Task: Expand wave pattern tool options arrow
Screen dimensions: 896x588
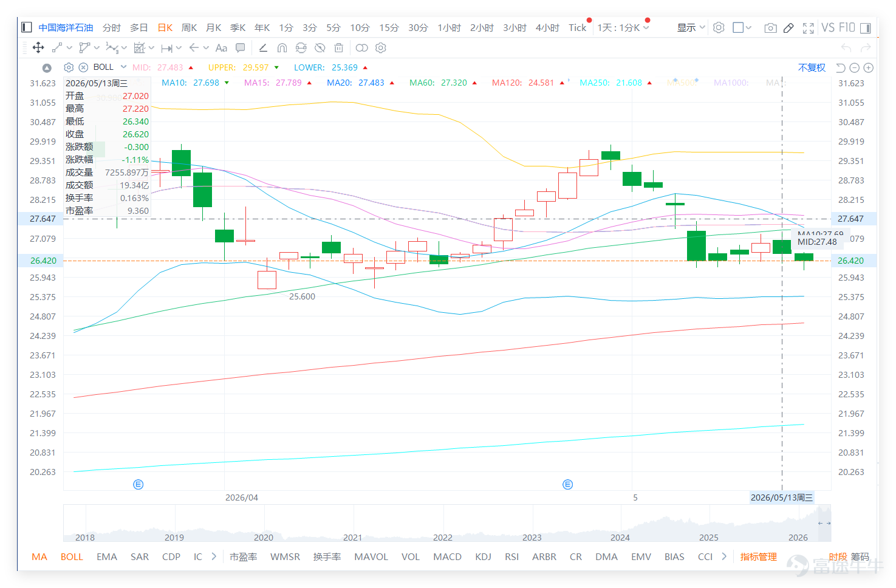Action: tap(124, 47)
